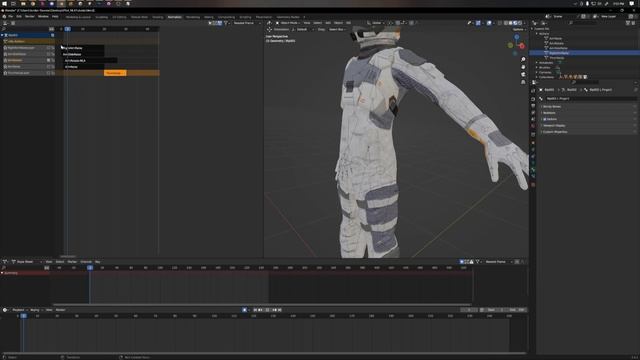Image resolution: width=640 pixels, height=360 pixels.
Task: Open Global transform orientation dropdown
Action: (x=376, y=23)
